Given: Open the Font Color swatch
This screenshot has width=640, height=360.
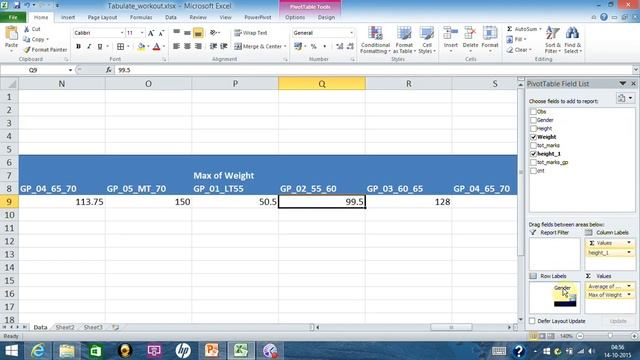Looking at the screenshot, I should pos(156,47).
